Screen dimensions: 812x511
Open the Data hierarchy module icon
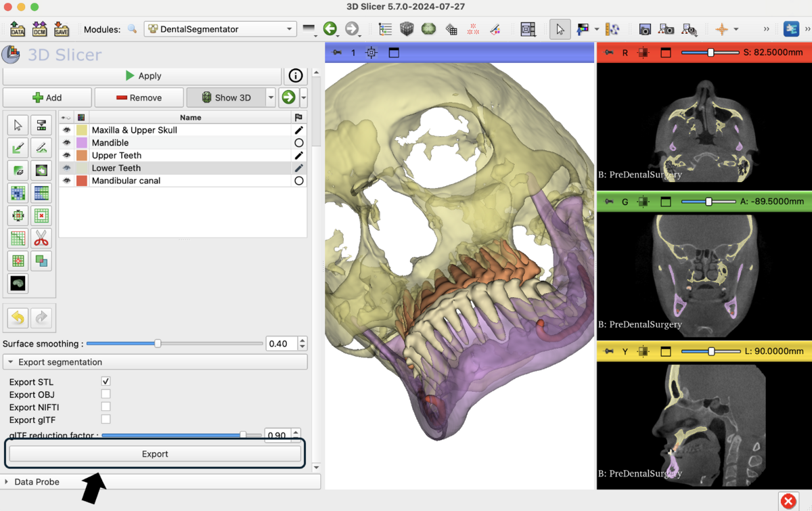coord(385,29)
